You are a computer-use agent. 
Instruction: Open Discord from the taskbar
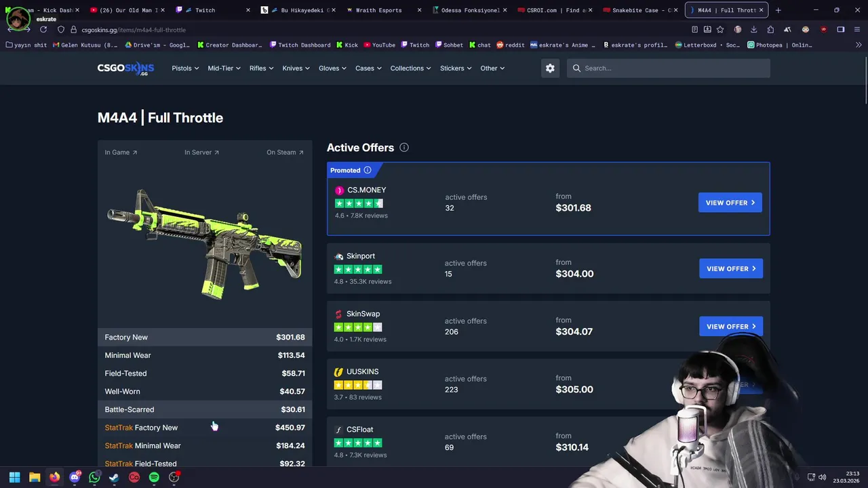click(75, 477)
